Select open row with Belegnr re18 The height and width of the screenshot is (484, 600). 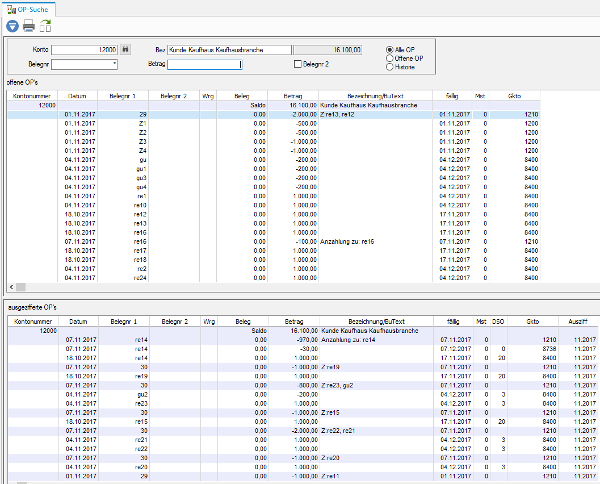point(274,260)
